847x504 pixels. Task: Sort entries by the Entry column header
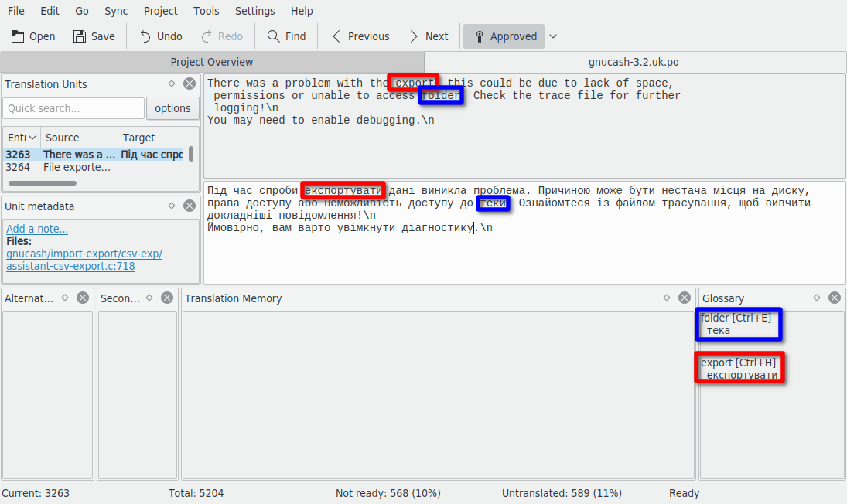[x=21, y=138]
